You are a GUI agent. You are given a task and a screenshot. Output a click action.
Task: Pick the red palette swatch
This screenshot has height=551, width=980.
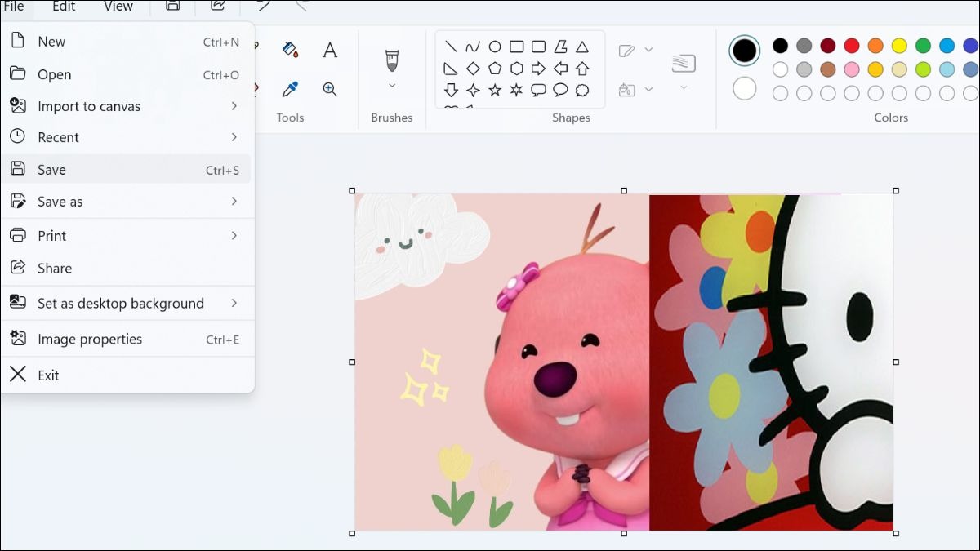(x=852, y=46)
